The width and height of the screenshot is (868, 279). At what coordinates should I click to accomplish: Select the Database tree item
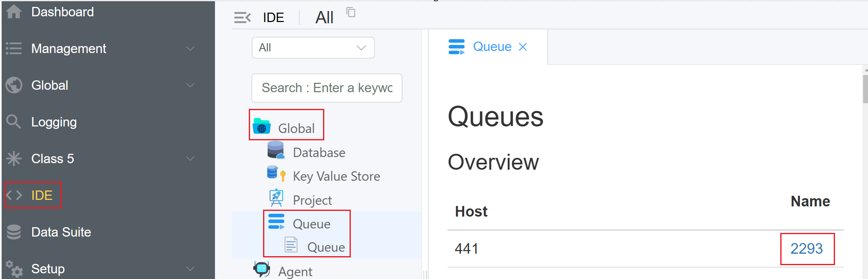(x=319, y=153)
